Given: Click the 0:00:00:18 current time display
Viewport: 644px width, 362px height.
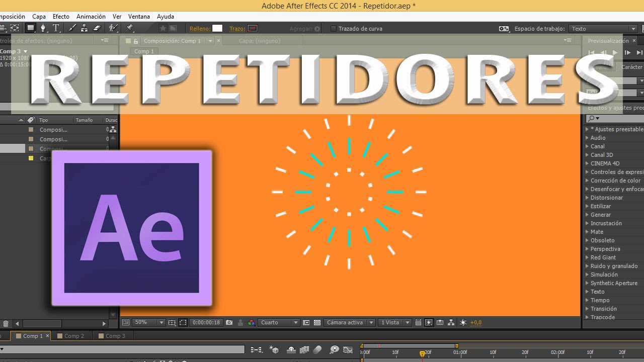Looking at the screenshot, I should [x=206, y=322].
